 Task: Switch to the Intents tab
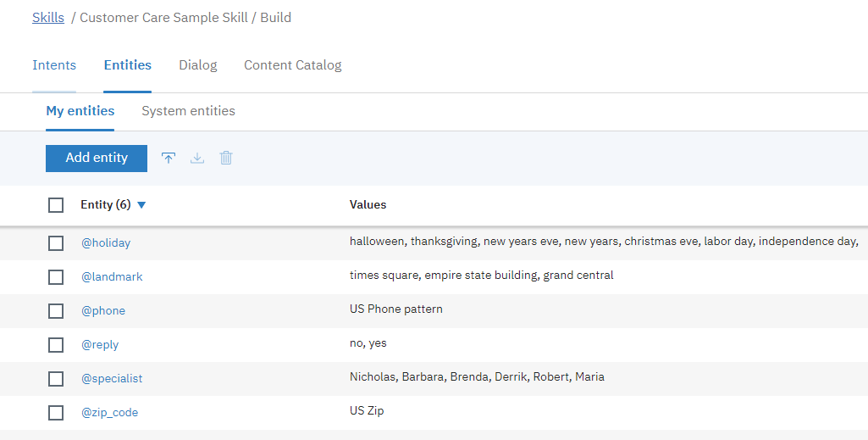click(x=54, y=65)
